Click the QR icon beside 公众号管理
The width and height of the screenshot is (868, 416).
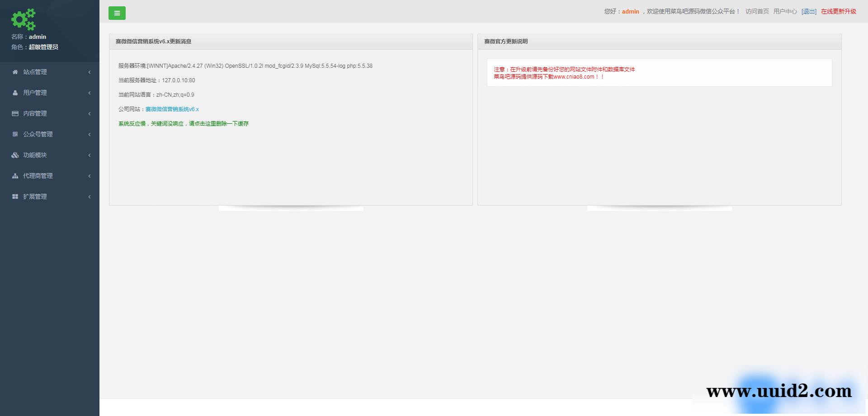click(15, 134)
